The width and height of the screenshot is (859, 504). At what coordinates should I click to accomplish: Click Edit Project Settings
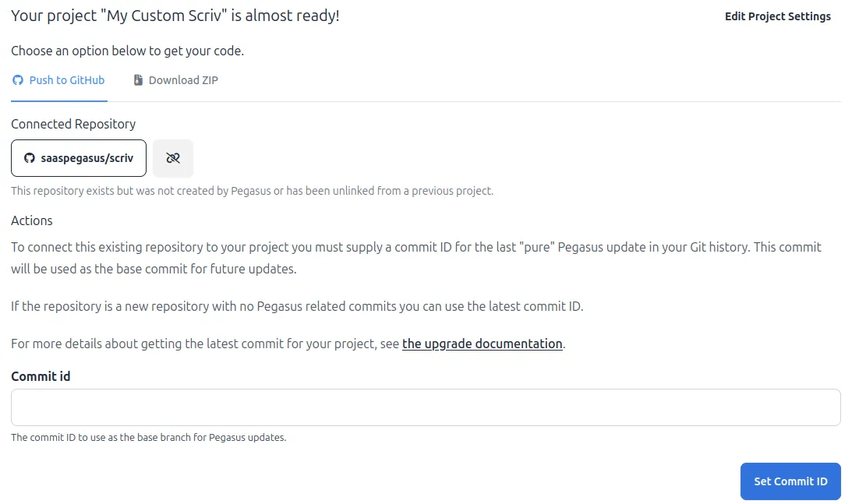(x=777, y=16)
